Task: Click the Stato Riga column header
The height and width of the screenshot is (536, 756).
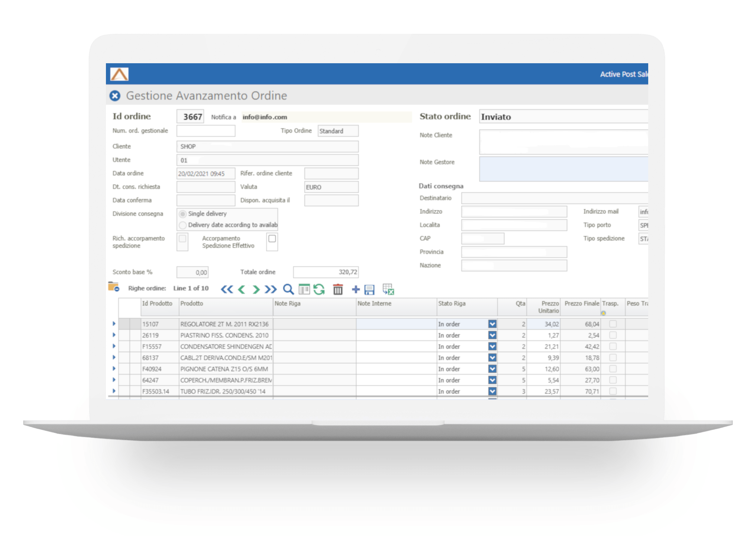Action: point(467,307)
